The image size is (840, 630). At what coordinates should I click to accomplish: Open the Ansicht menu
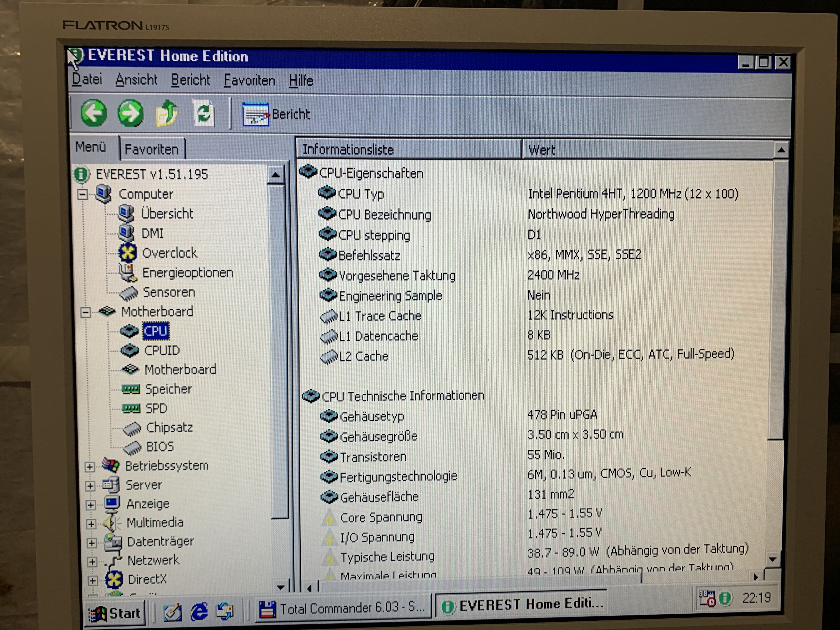point(136,80)
